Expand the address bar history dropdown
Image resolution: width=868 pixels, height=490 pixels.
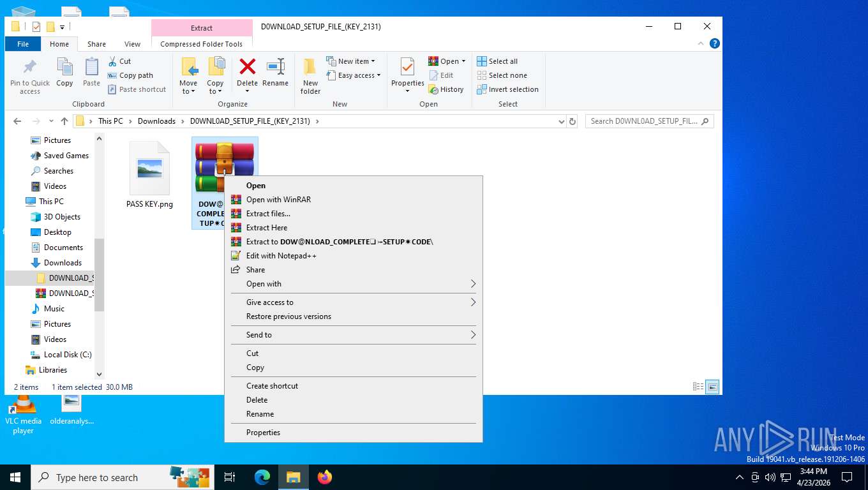(x=562, y=121)
